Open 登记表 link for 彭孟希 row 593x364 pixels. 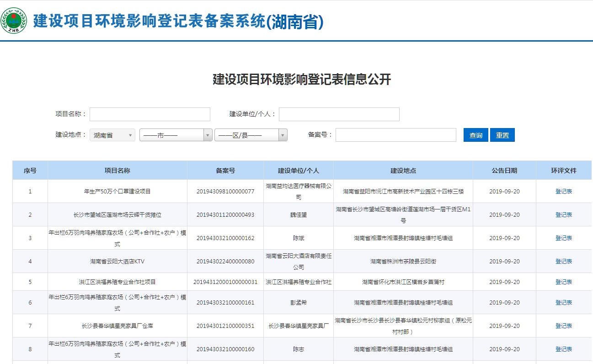(x=563, y=303)
